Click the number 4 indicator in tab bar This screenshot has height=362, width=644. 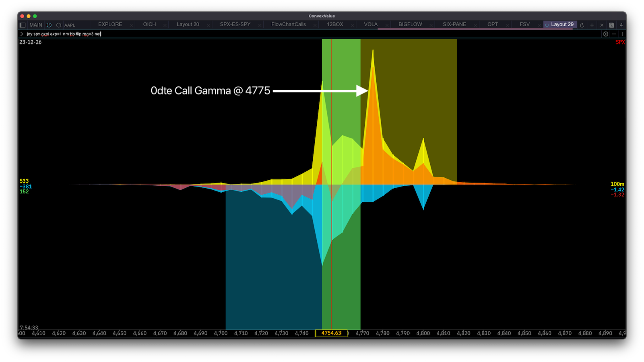point(621,25)
